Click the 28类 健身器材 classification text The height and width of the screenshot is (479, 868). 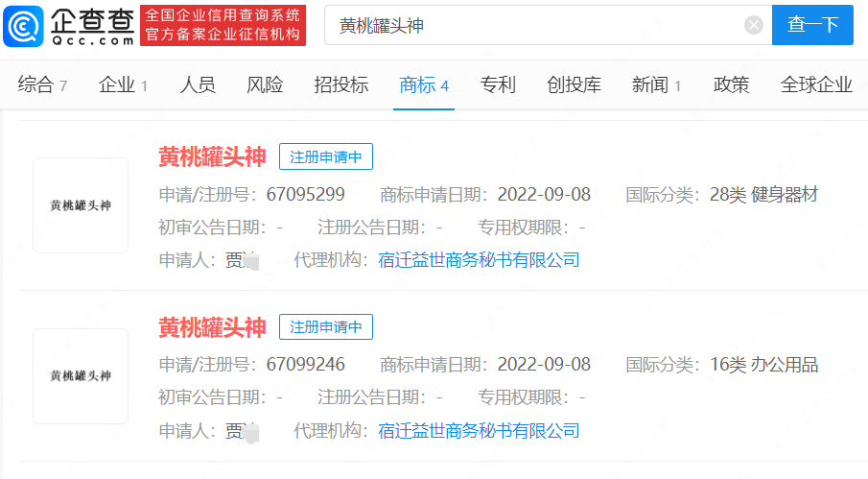(763, 194)
